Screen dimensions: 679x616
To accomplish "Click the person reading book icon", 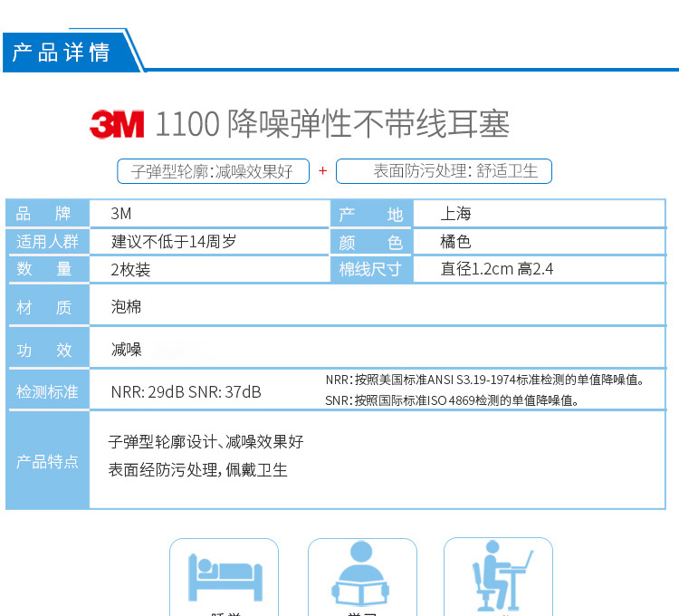I will (360, 573).
